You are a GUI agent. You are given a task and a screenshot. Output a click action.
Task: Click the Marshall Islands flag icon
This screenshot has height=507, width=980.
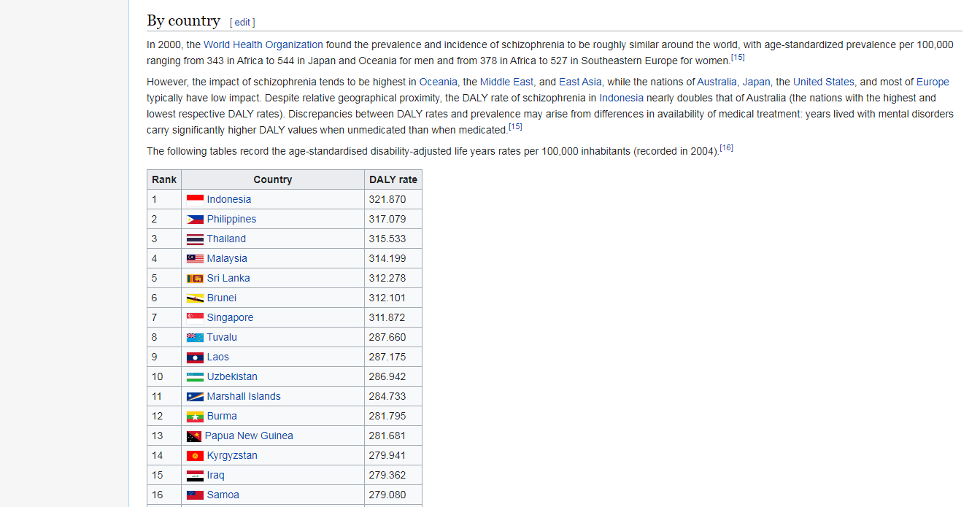click(x=195, y=396)
